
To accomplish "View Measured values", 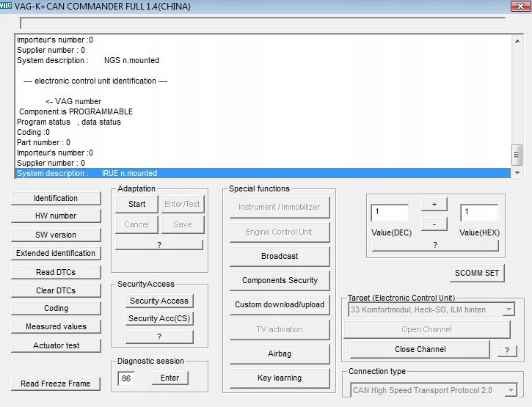I will pos(56,326).
